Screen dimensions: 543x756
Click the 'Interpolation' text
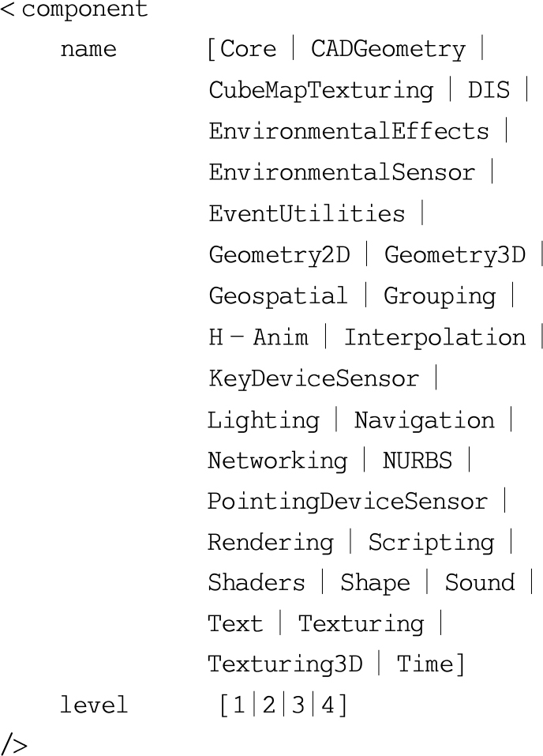point(434,337)
